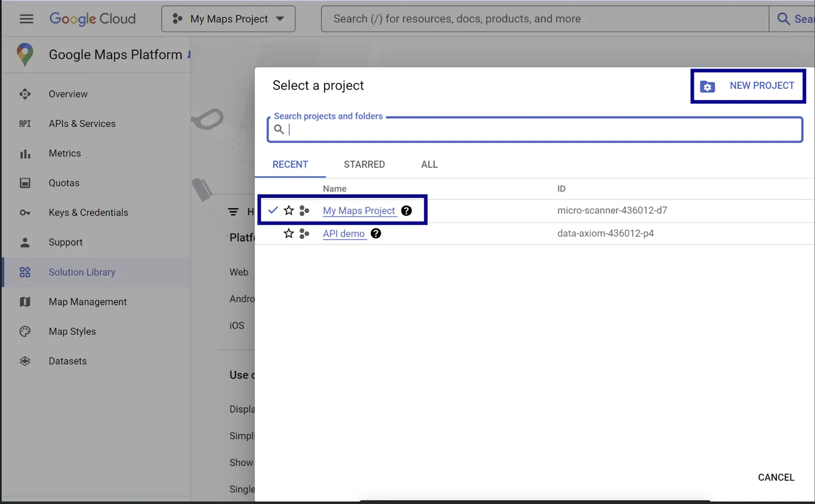Viewport: 815px width, 504px height.
Task: Open Overview in the sidebar
Action: pos(68,94)
